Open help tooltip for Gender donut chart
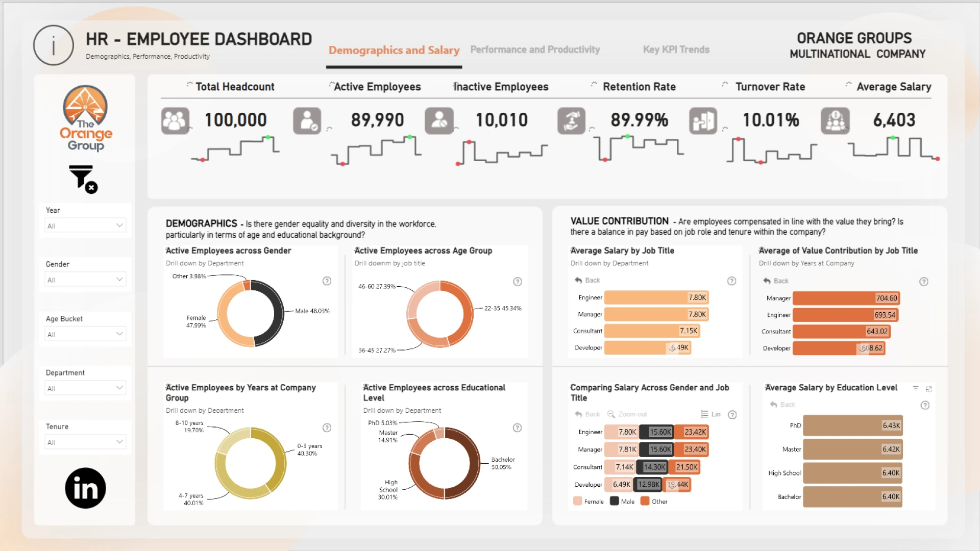980x551 pixels. (327, 281)
